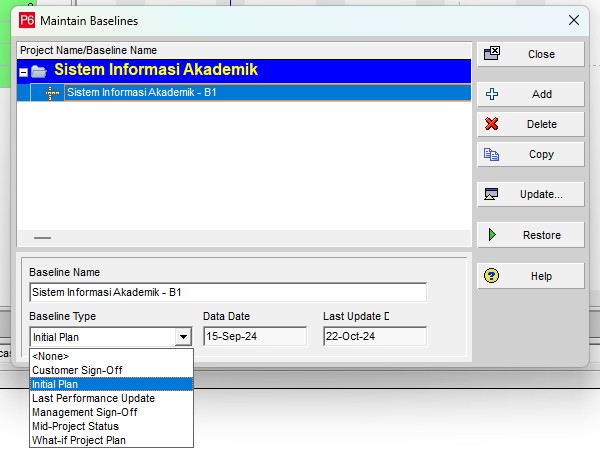Choose Initial Plan from the dropdown list
Image resolution: width=600 pixels, height=455 pixels.
[111, 384]
